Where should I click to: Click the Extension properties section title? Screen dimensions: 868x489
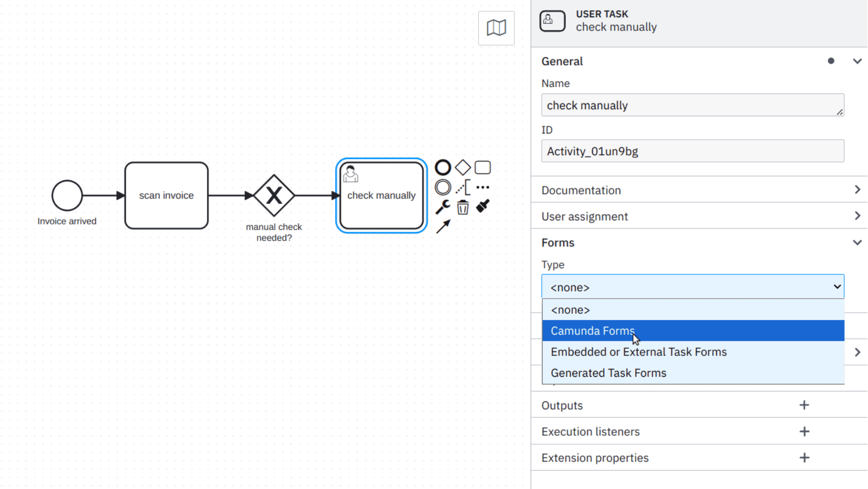pos(595,458)
